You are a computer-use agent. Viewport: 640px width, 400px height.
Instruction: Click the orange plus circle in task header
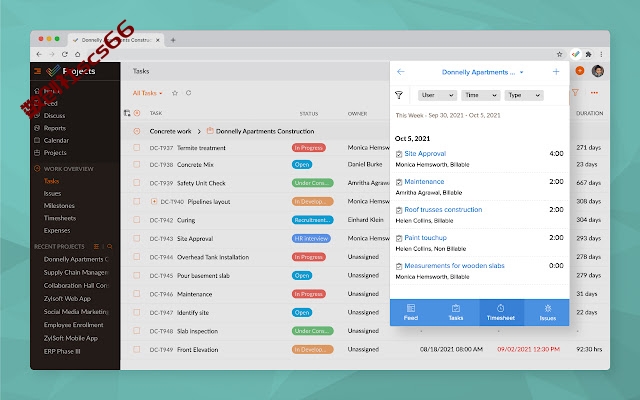137,113
